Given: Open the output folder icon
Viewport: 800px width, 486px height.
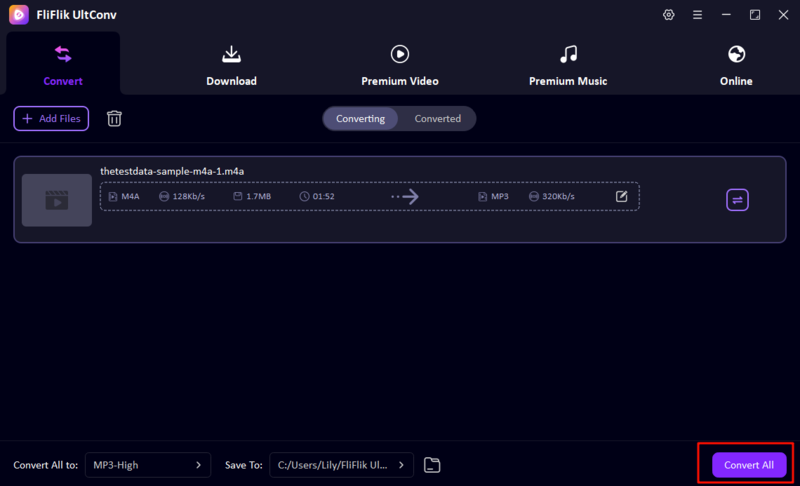Looking at the screenshot, I should (432, 465).
